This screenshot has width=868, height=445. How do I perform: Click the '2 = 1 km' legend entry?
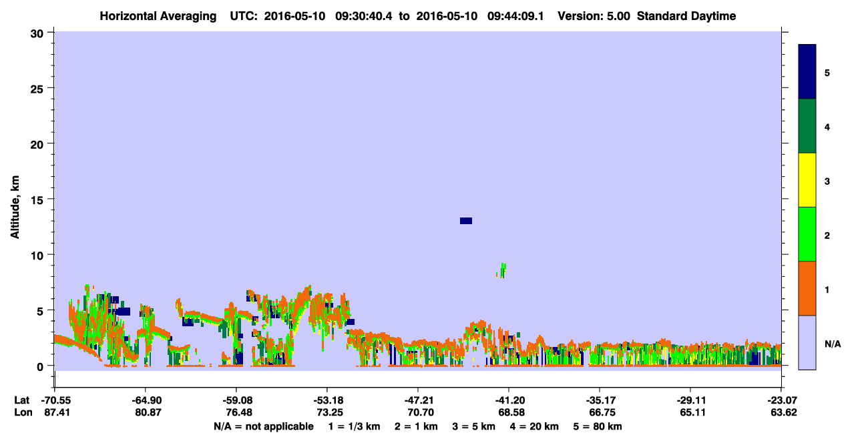416,426
